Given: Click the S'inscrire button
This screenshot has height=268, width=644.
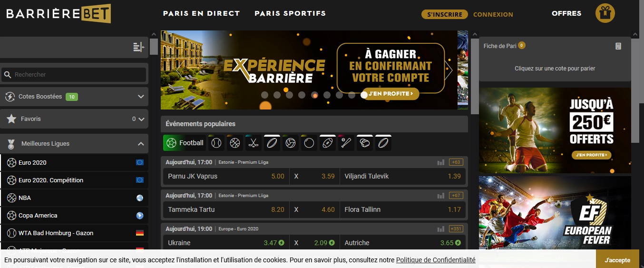Looking at the screenshot, I should [445, 14].
